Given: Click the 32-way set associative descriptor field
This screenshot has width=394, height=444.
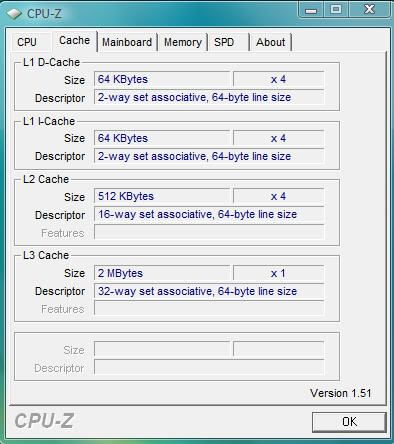Looking at the screenshot, I should (209, 291).
